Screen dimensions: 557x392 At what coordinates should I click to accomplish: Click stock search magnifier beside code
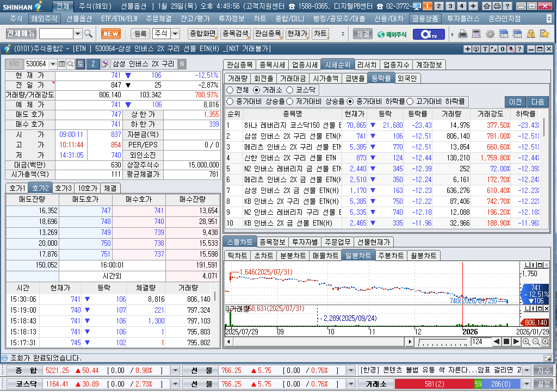[x=70, y=64]
